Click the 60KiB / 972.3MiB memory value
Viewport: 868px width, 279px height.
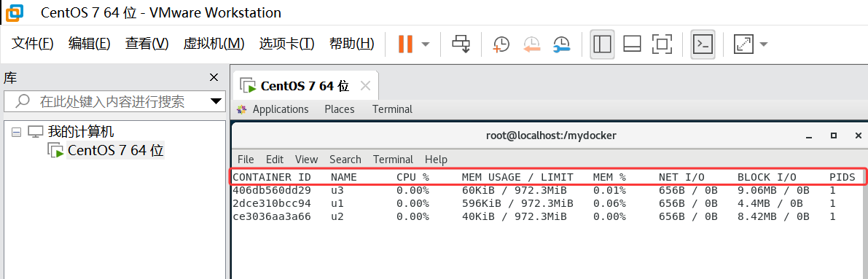coord(515,190)
